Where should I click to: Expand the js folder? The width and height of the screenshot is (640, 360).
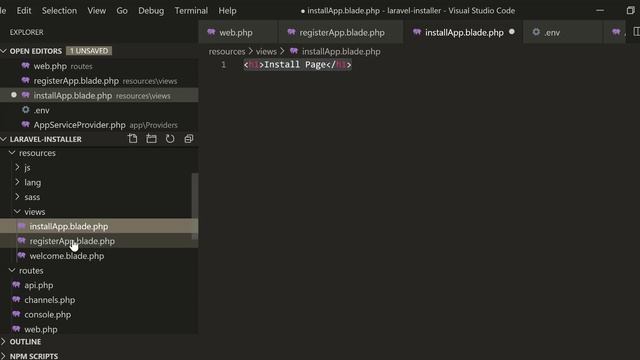click(x=17, y=167)
